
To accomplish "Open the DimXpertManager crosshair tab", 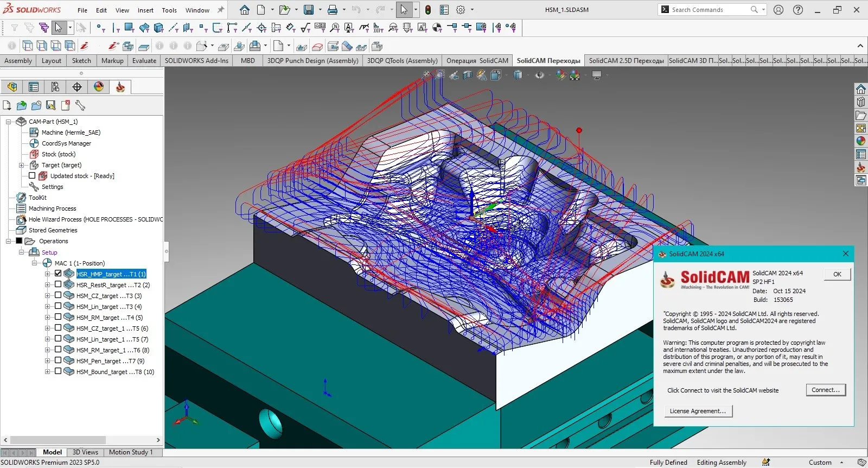I will tap(77, 87).
